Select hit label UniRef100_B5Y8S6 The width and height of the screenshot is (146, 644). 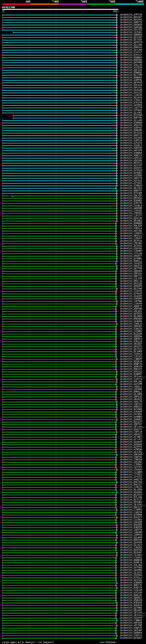[x=131, y=198]
